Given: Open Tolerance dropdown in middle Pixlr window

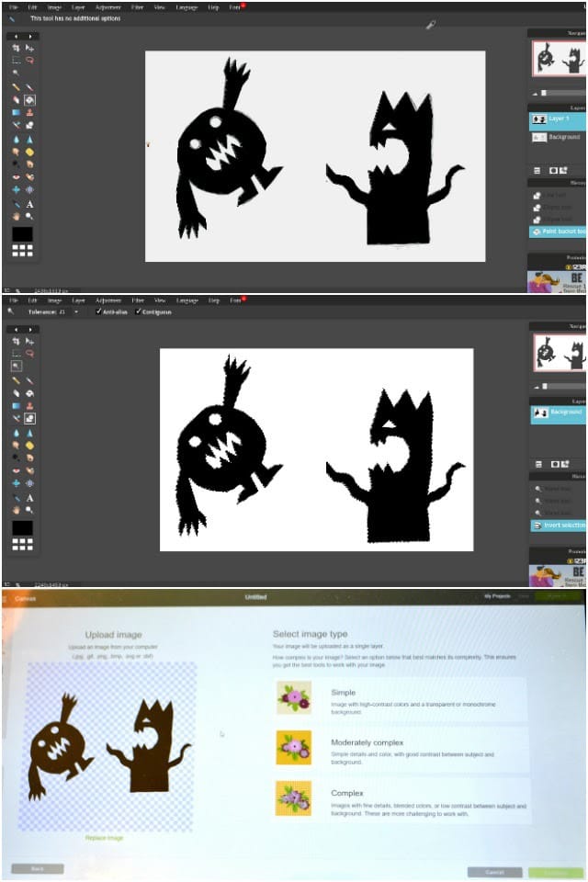Looking at the screenshot, I should [76, 311].
